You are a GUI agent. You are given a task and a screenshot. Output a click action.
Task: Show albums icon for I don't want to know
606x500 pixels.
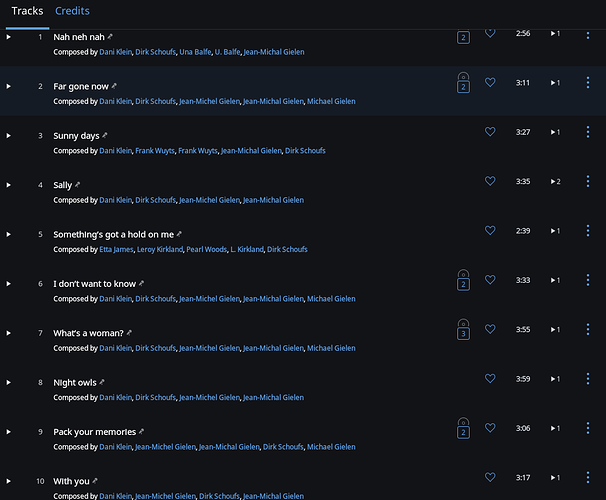pyautogui.click(x=463, y=280)
